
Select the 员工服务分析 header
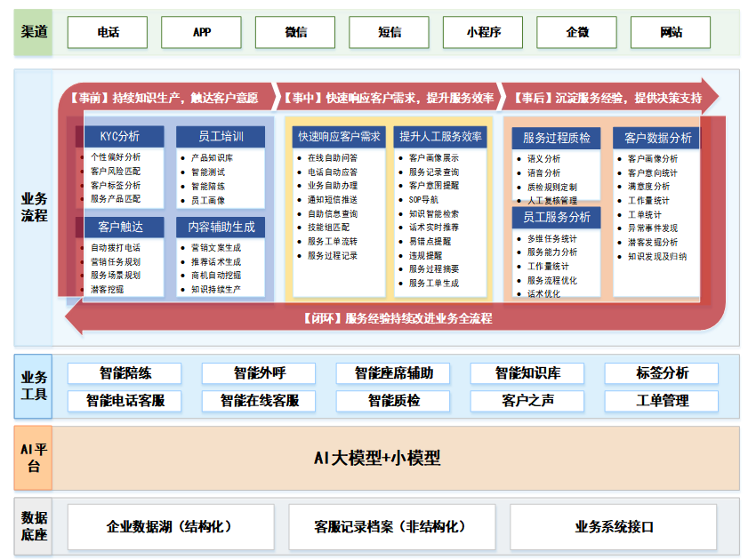pos(556,217)
